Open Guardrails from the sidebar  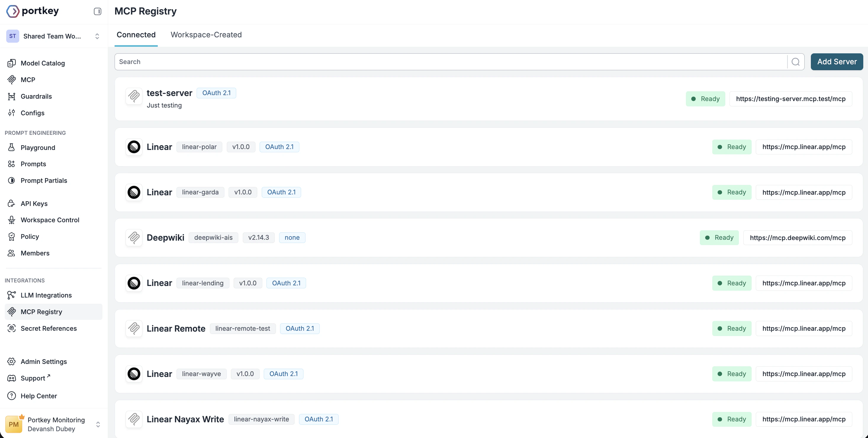pos(36,96)
